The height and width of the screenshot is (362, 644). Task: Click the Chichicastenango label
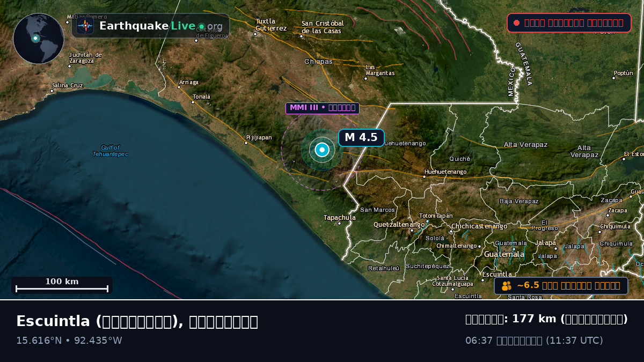point(479,226)
